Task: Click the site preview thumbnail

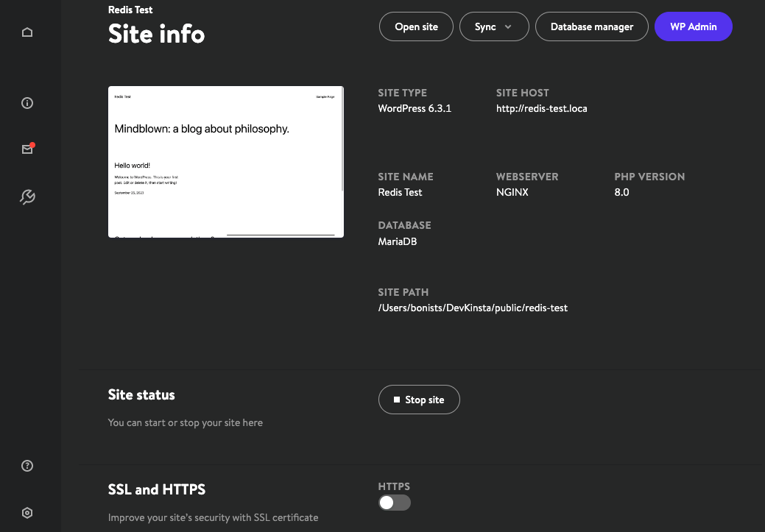Action: pos(225,160)
